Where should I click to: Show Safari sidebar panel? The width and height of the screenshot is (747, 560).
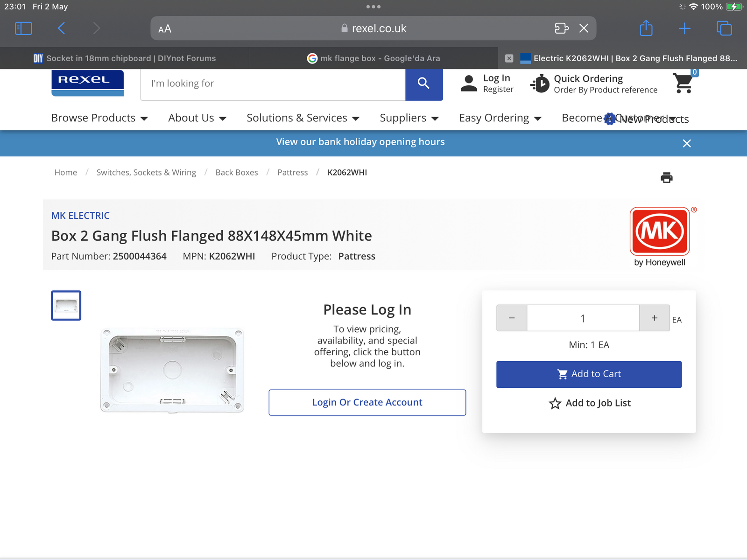pos(23,28)
